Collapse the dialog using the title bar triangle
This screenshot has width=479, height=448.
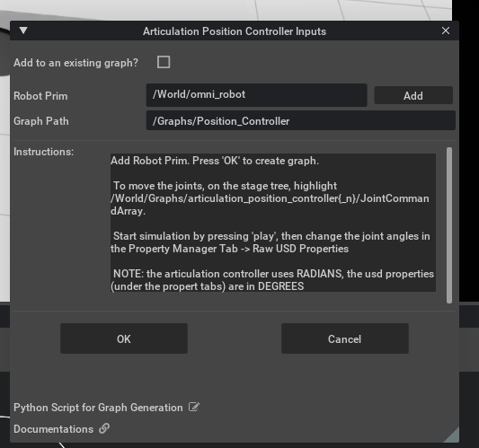click(x=23, y=31)
